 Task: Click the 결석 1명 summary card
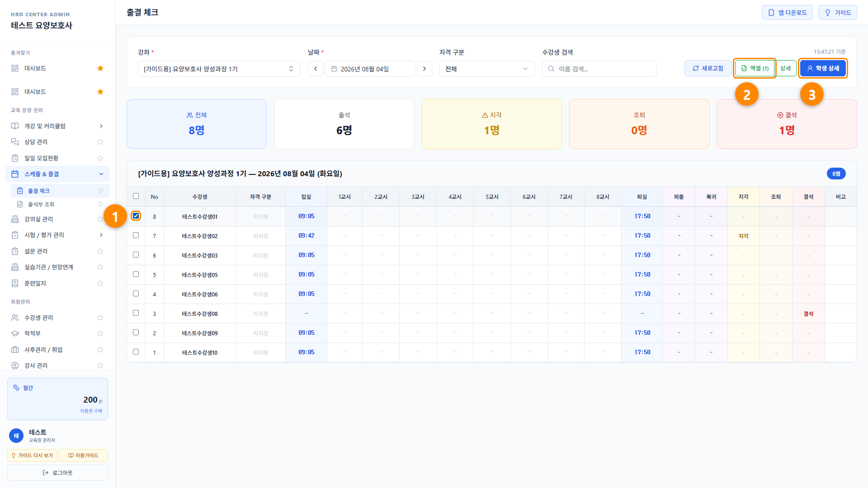click(787, 124)
